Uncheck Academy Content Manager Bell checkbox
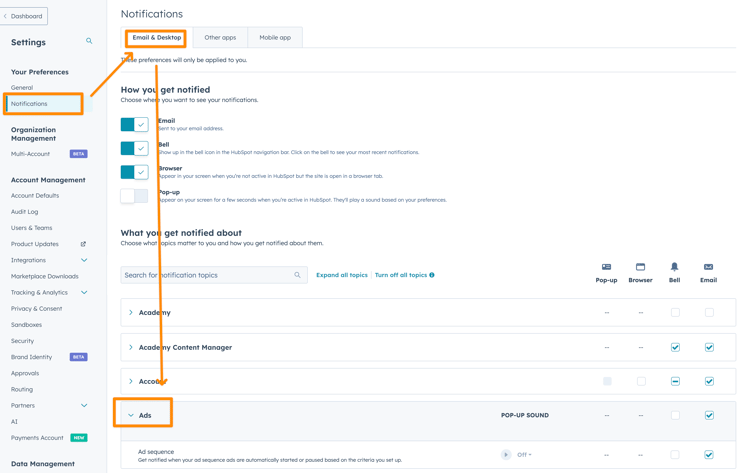The width and height of the screenshot is (740, 473). (x=675, y=347)
